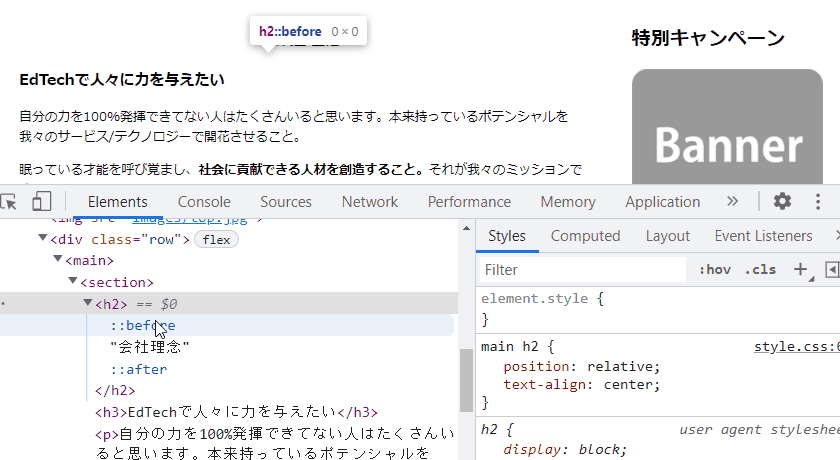Click the styles Filter input field
The height and width of the screenshot is (460, 840).
[x=583, y=269]
